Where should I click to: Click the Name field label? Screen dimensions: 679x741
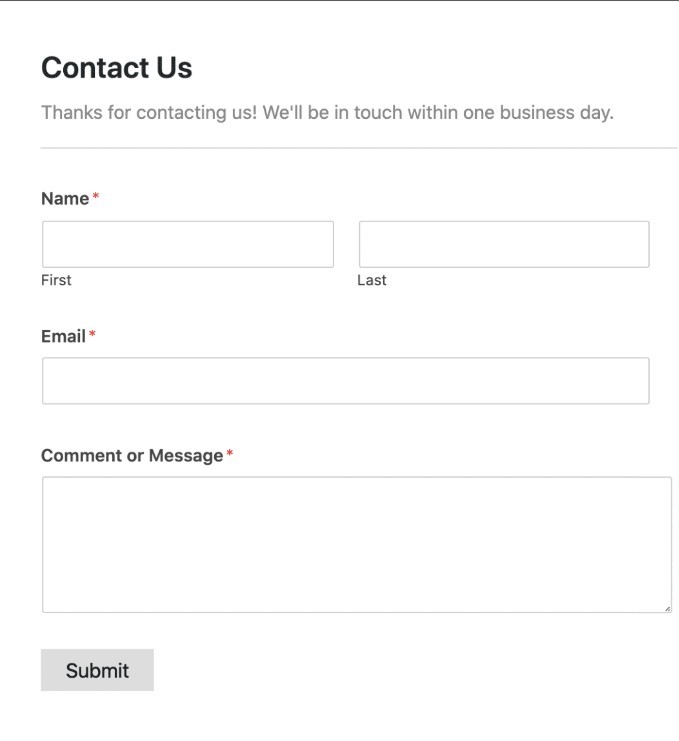click(x=65, y=199)
